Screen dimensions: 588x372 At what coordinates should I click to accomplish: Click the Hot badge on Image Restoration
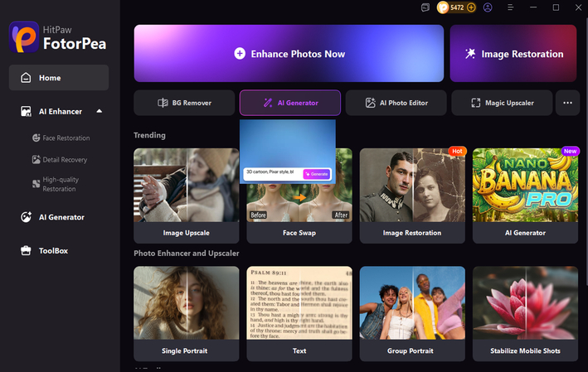[457, 151]
